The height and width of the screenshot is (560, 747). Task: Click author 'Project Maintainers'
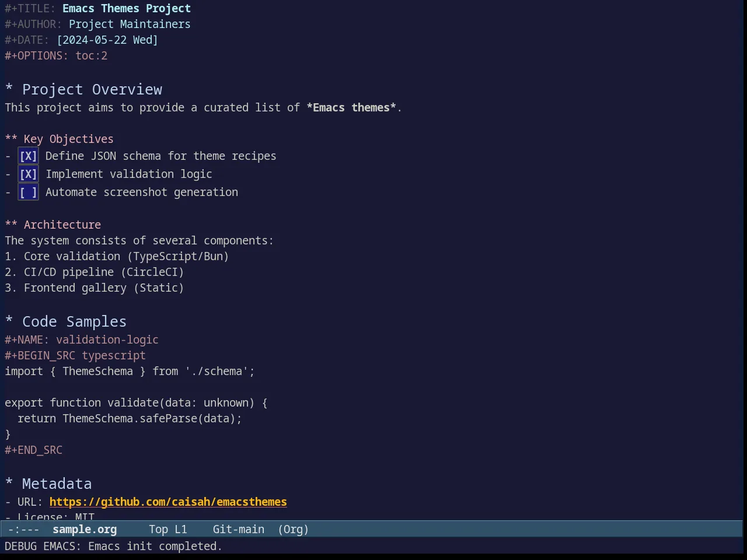(x=130, y=24)
